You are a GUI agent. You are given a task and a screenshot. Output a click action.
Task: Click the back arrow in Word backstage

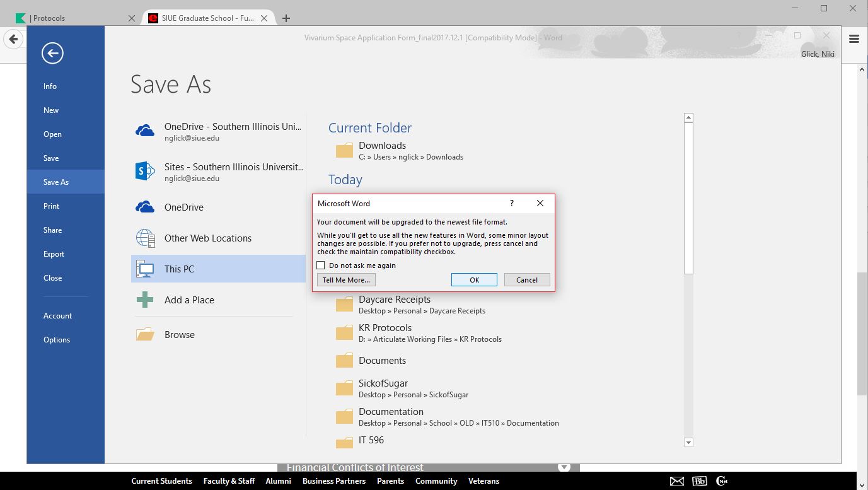[52, 54]
